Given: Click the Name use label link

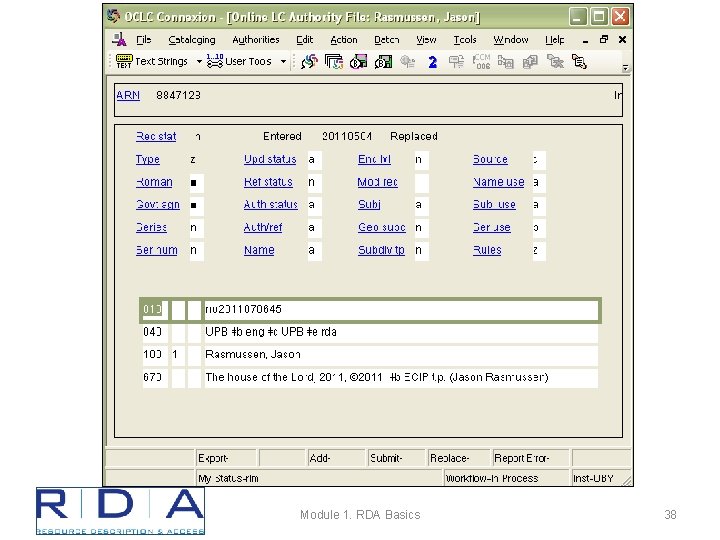Looking at the screenshot, I should [499, 182].
